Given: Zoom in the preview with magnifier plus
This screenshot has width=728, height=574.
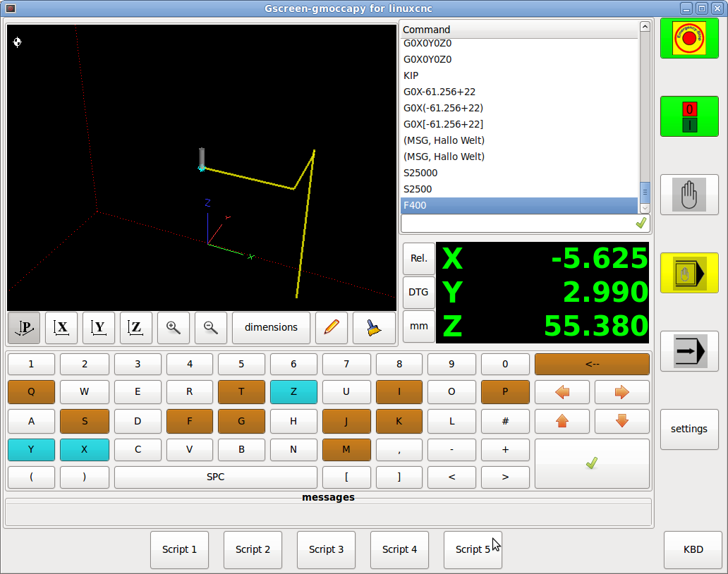Looking at the screenshot, I should point(173,328).
